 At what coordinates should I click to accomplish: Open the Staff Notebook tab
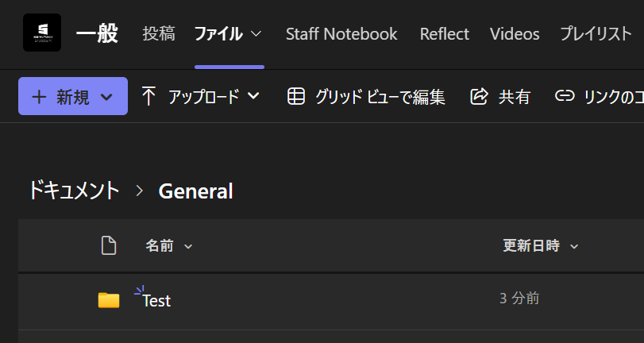(341, 34)
